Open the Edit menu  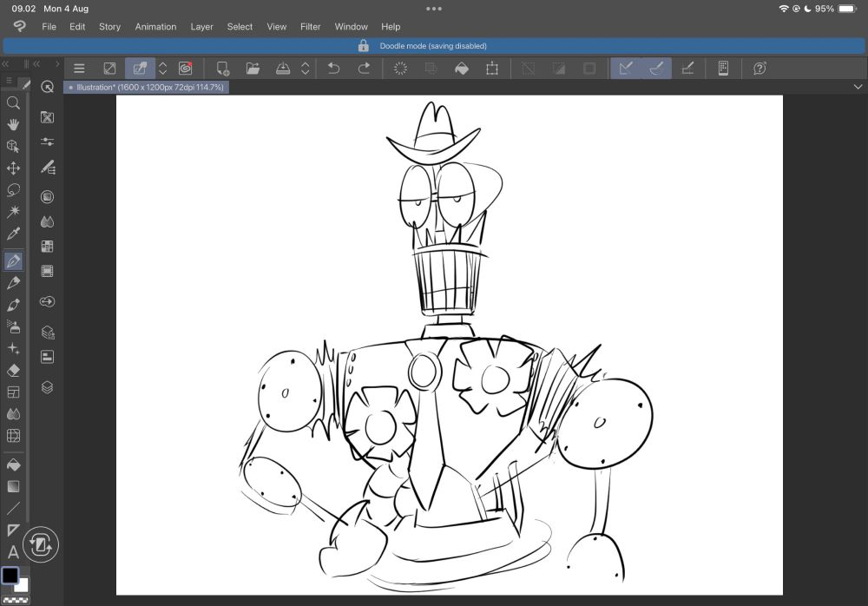pos(77,27)
